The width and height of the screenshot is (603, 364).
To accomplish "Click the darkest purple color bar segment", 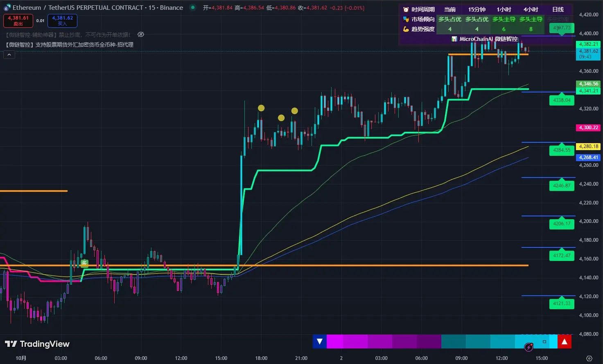I will (429, 342).
